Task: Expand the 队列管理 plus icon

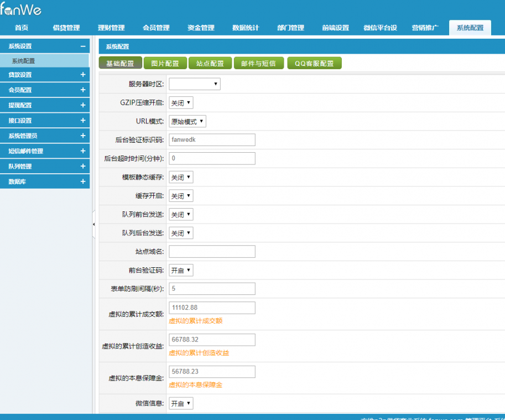Action: [82, 166]
